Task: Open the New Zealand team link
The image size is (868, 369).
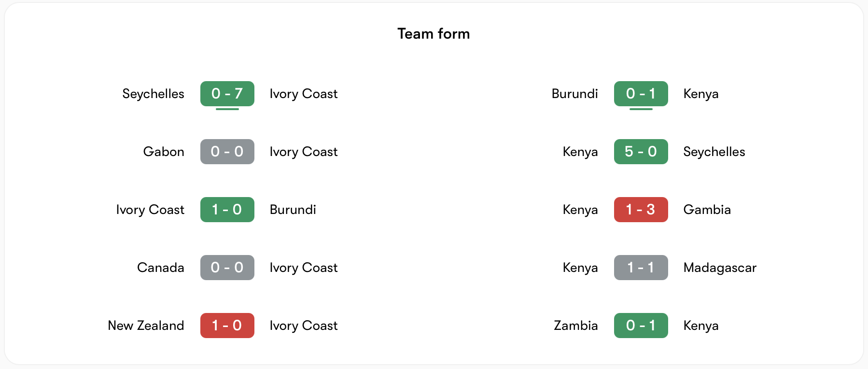Action: 146,326
